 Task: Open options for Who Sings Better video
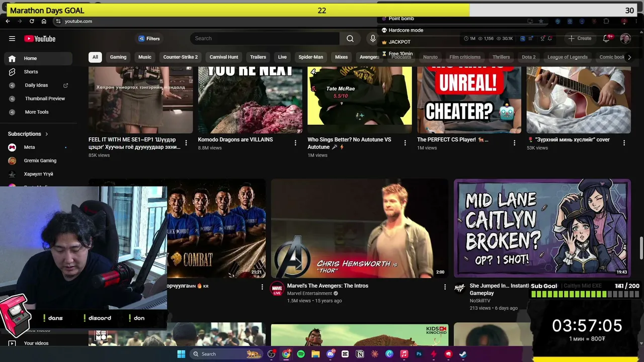tap(405, 143)
